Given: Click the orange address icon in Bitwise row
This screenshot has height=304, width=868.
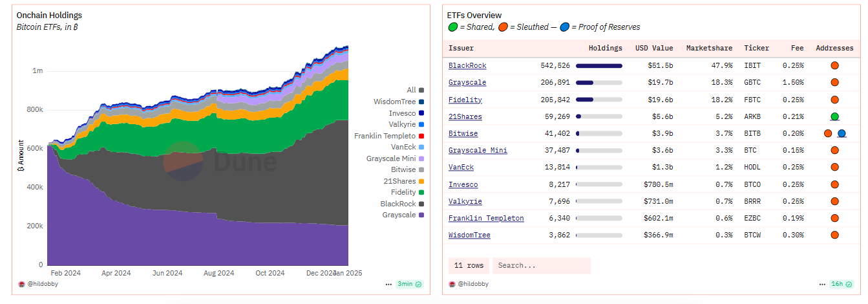Looking at the screenshot, I should [x=828, y=133].
